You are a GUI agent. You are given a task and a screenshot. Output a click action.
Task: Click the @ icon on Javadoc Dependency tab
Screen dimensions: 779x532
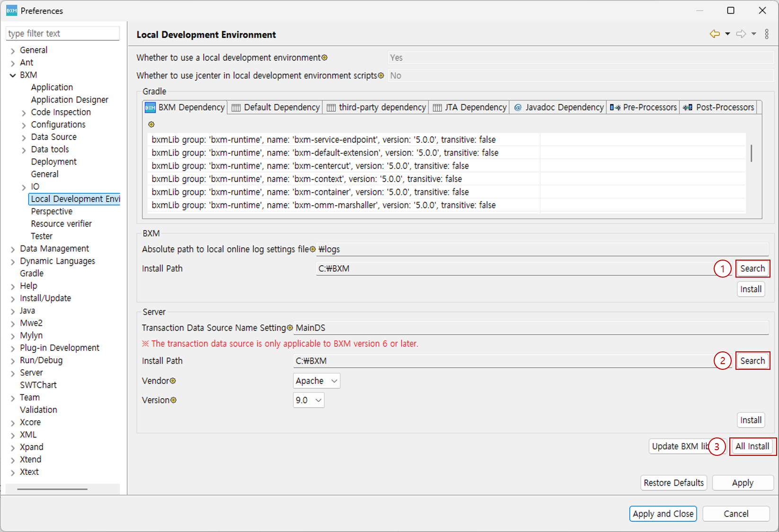coord(518,107)
